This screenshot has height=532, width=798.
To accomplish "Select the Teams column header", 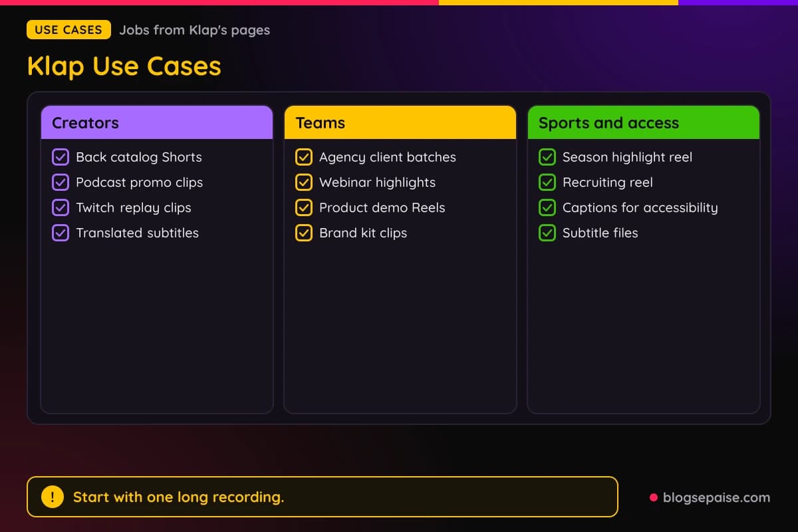I will [x=400, y=122].
